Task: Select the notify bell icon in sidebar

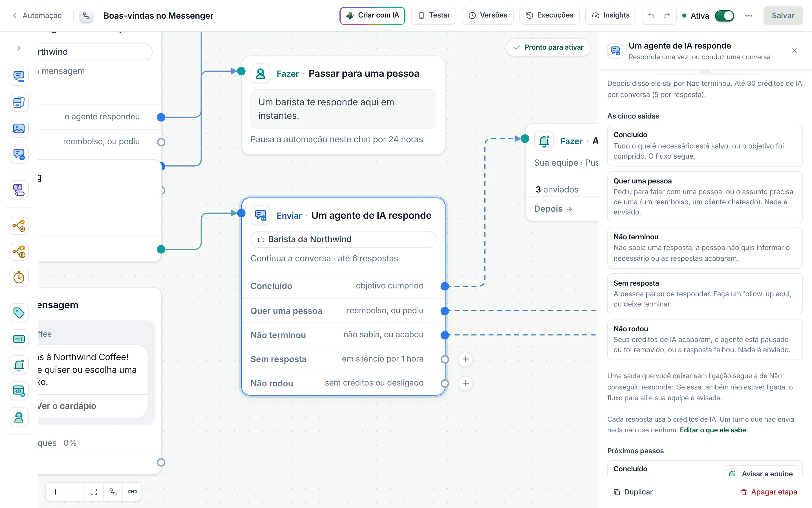Action: tap(19, 365)
